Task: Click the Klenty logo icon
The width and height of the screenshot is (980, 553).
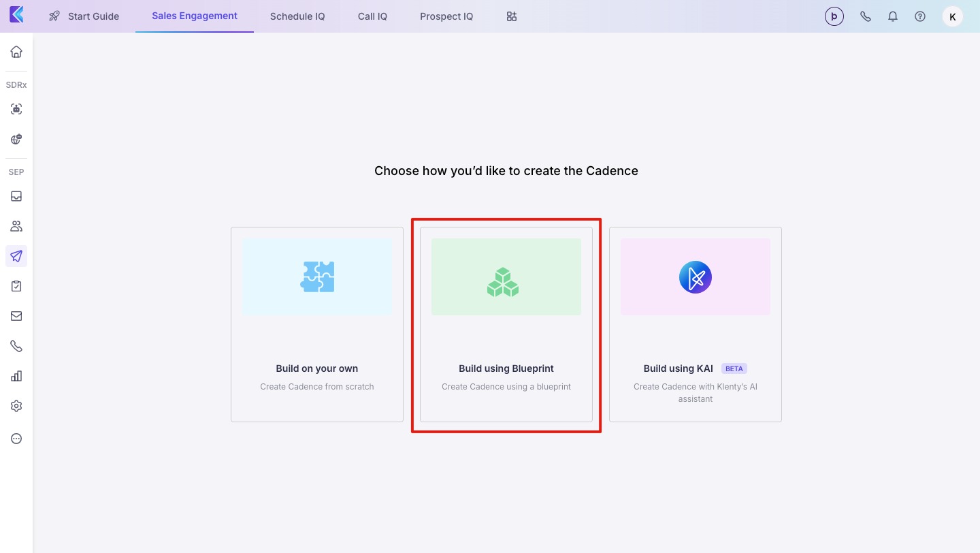Action: click(x=16, y=15)
